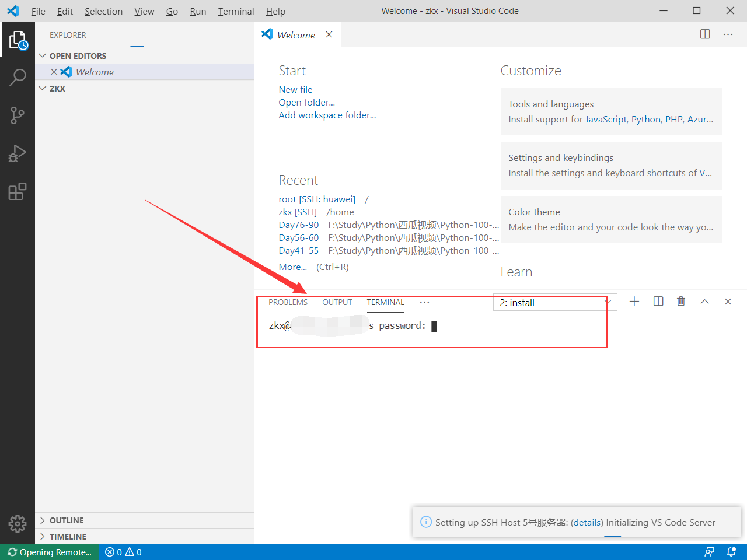Install Python language support link
The image size is (747, 560).
click(646, 119)
